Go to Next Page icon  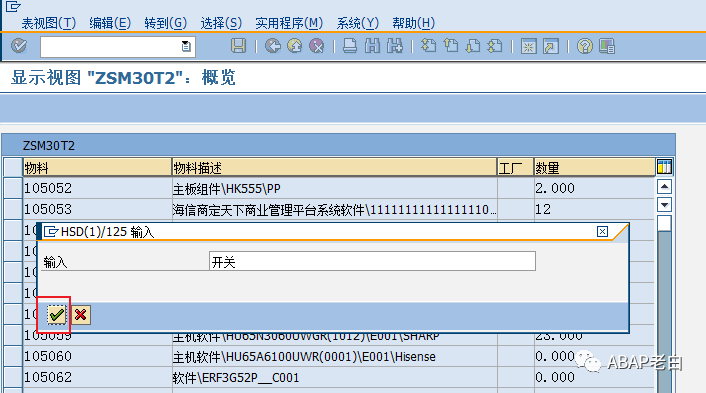[x=473, y=46]
